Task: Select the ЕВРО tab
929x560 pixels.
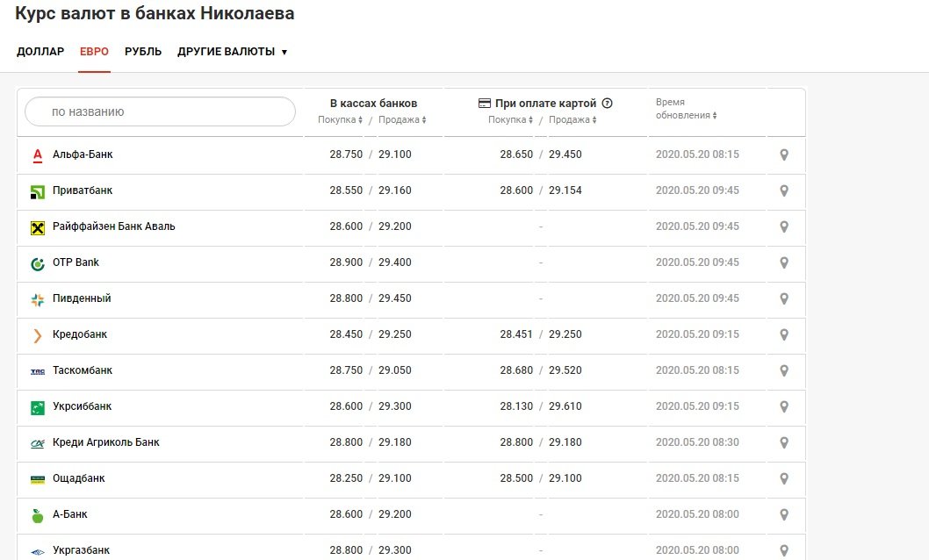Action: [x=94, y=52]
